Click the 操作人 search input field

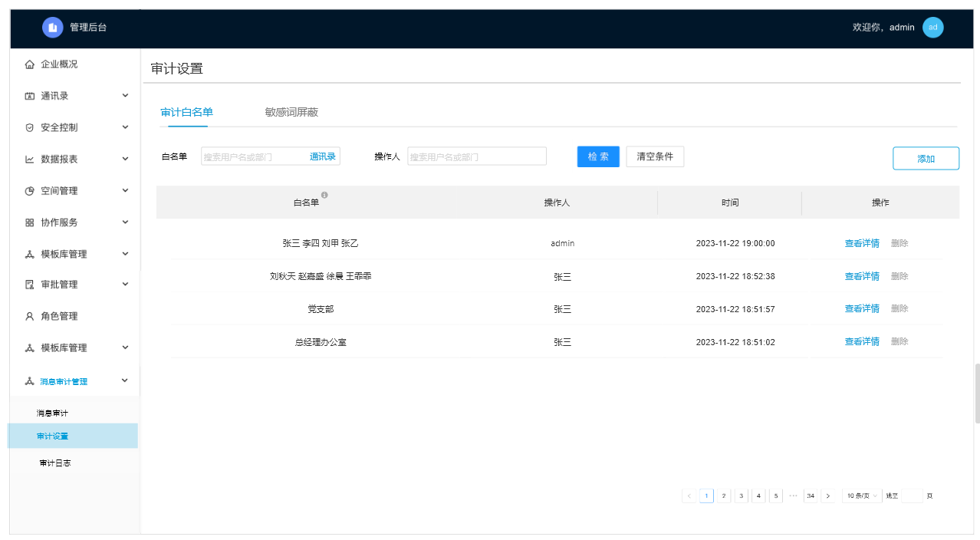(x=477, y=156)
